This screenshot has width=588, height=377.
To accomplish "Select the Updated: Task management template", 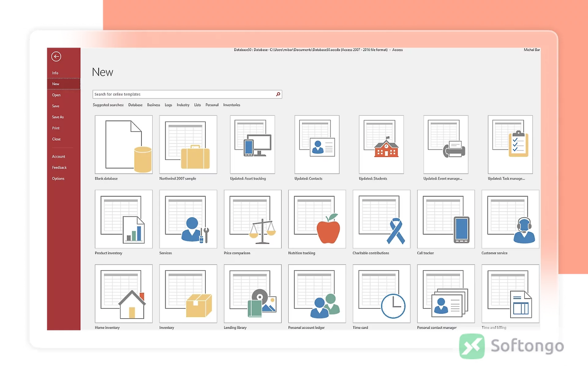I will pos(510,145).
